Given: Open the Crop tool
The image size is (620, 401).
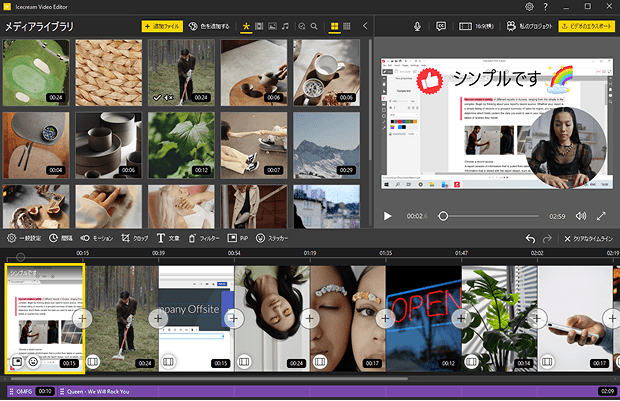Looking at the screenshot, I should pos(134,238).
